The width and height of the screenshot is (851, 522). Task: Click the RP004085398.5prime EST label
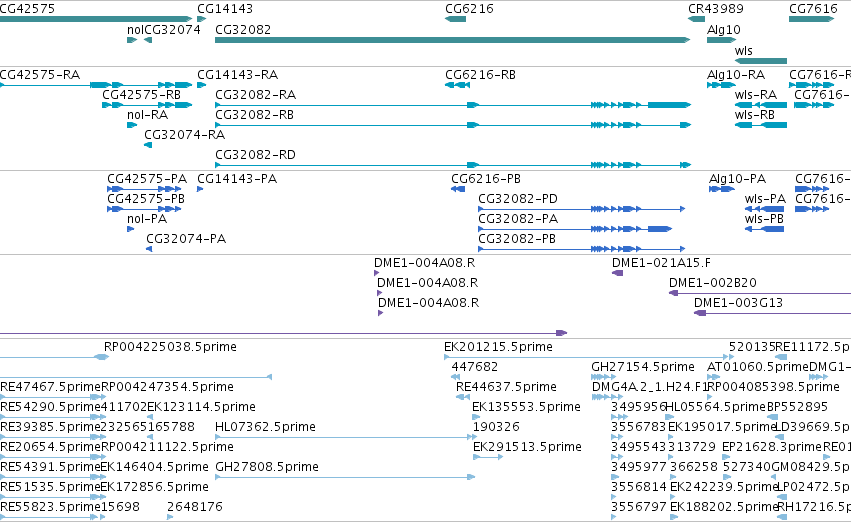coord(773,387)
